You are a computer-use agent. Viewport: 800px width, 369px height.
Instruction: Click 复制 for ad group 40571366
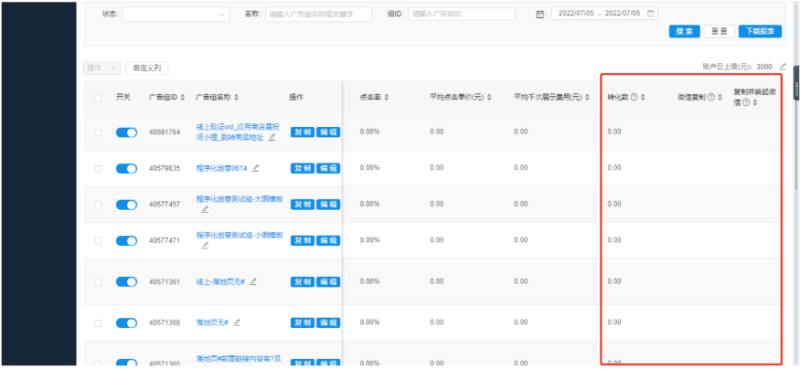tap(302, 323)
